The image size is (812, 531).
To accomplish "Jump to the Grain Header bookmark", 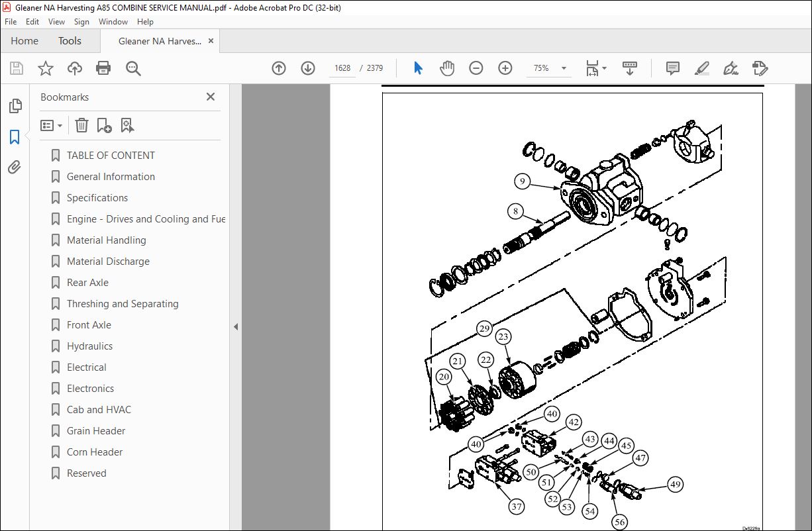I will (96, 431).
